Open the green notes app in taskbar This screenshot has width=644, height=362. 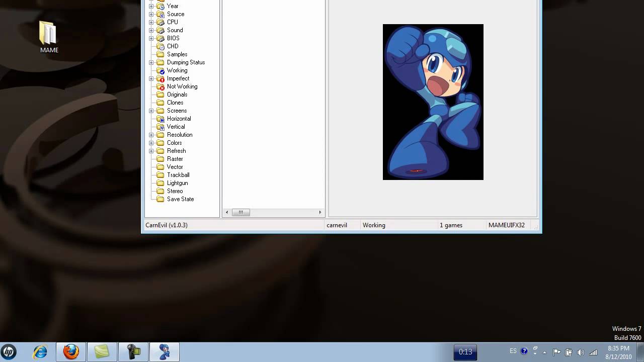pyautogui.click(x=102, y=352)
